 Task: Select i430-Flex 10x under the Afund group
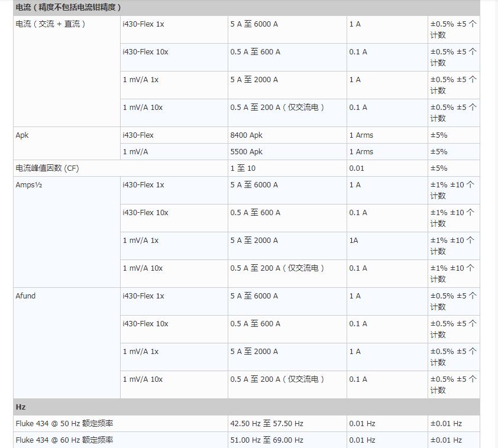pyautogui.click(x=145, y=324)
